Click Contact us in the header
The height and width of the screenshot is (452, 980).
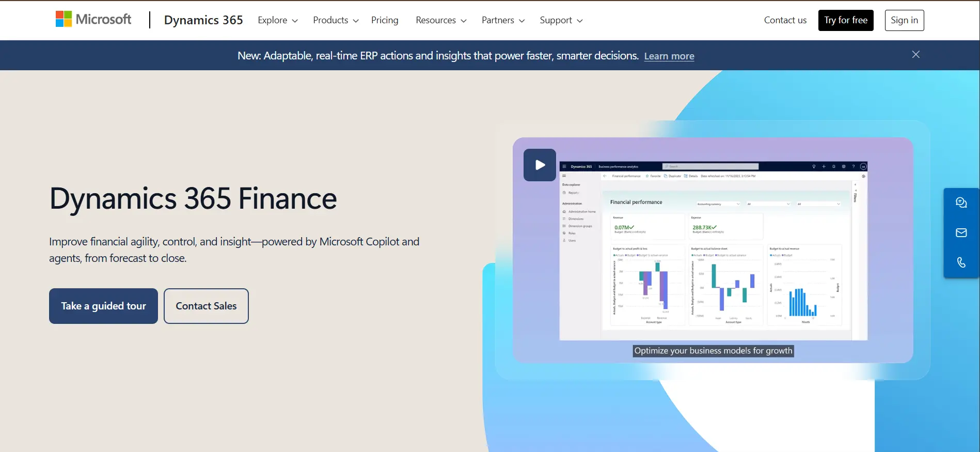(x=785, y=20)
